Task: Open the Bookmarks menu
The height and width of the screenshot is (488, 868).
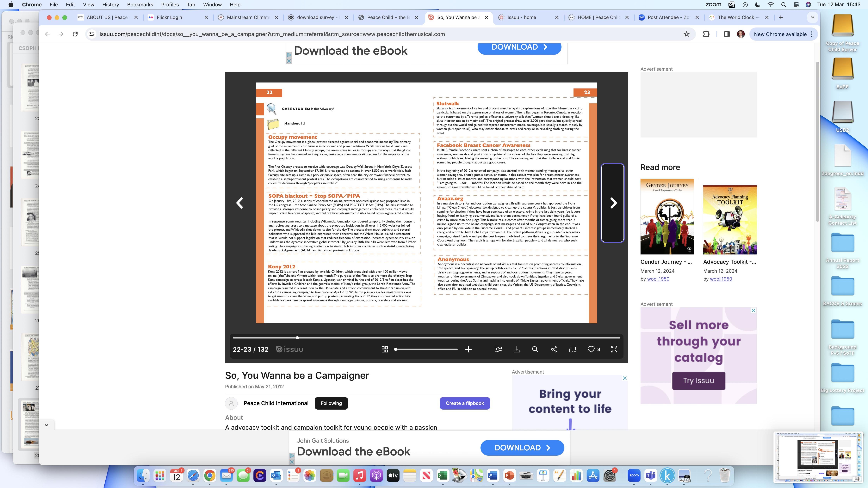Action: coord(140,5)
